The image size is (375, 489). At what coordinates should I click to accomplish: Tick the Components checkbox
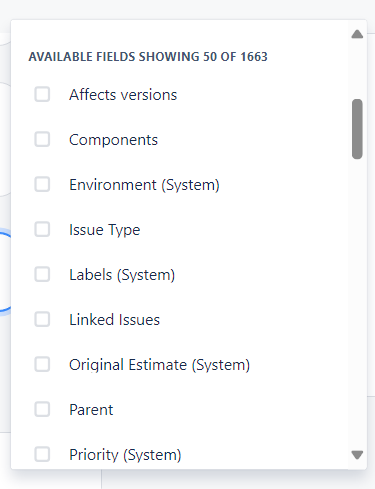[x=42, y=139]
